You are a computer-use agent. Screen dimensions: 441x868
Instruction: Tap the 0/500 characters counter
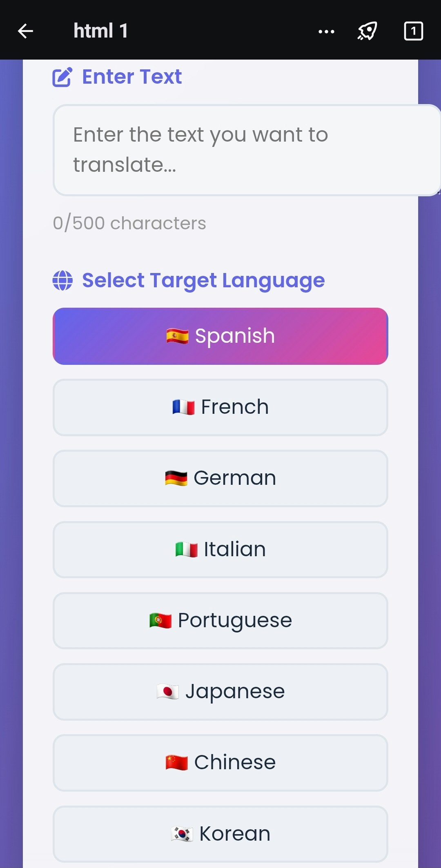click(129, 223)
